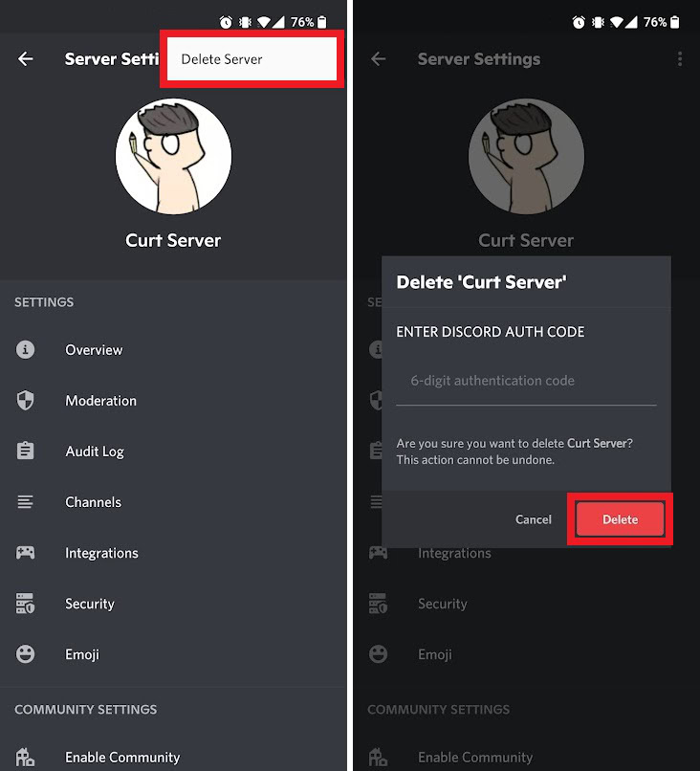Open Overview settings in left screen

(173, 349)
